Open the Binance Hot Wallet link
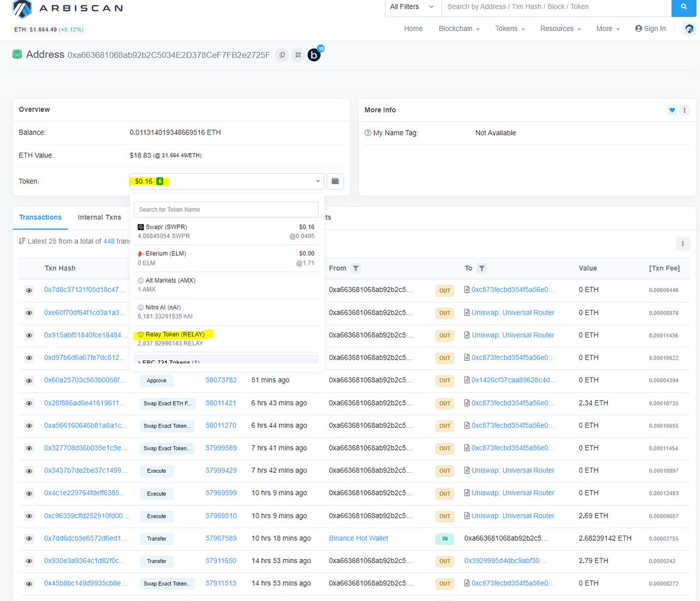Screen dimensions: 700x601 tap(358, 538)
